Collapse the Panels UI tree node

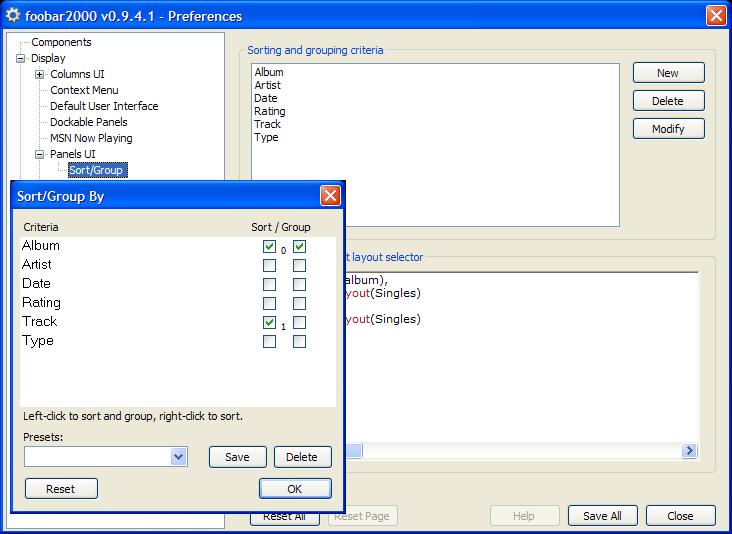[x=40, y=155]
